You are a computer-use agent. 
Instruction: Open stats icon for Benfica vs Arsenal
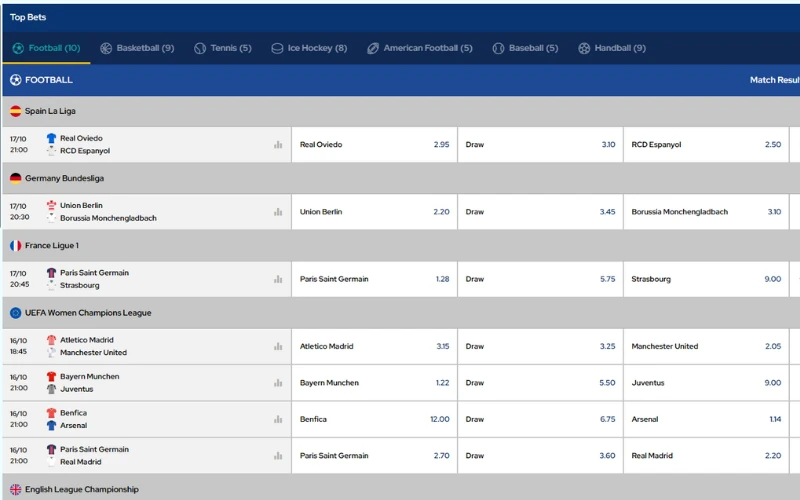coord(278,419)
